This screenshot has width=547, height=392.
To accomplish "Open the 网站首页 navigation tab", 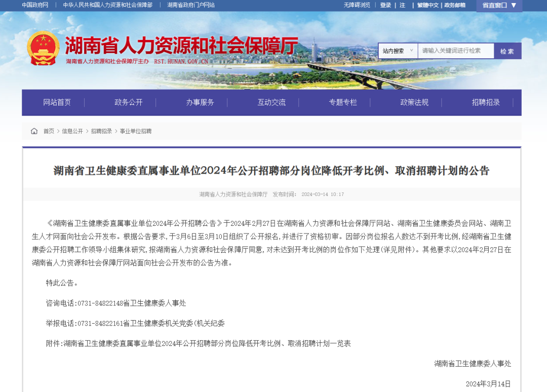I will (x=57, y=102).
